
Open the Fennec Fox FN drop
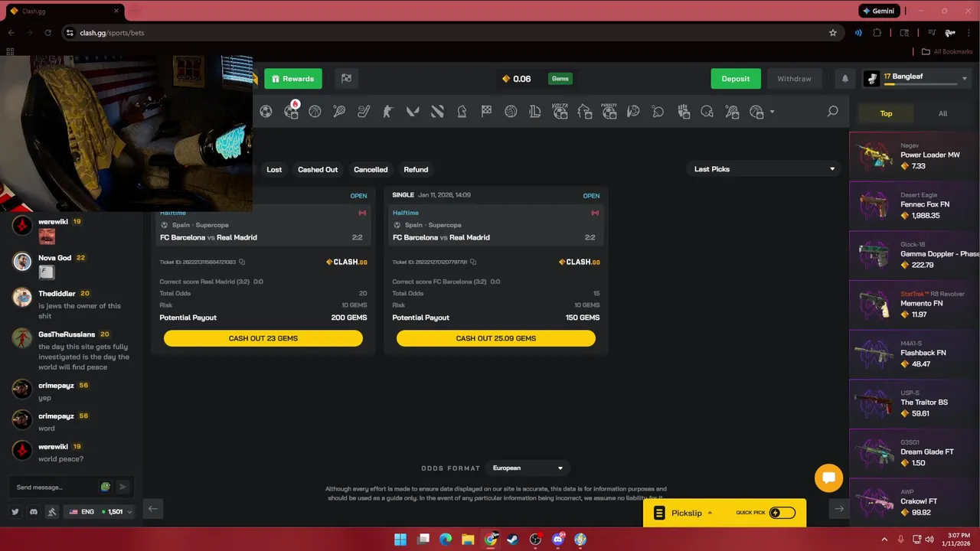click(x=915, y=206)
